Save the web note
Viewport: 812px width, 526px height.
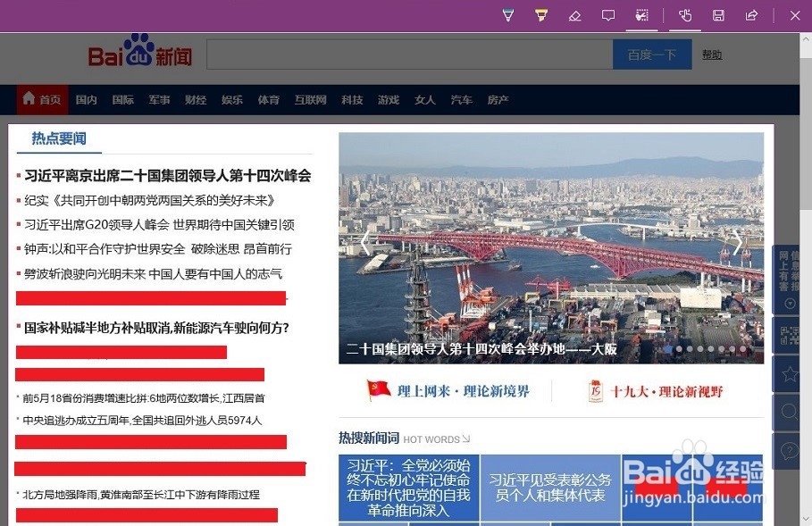pos(718,15)
